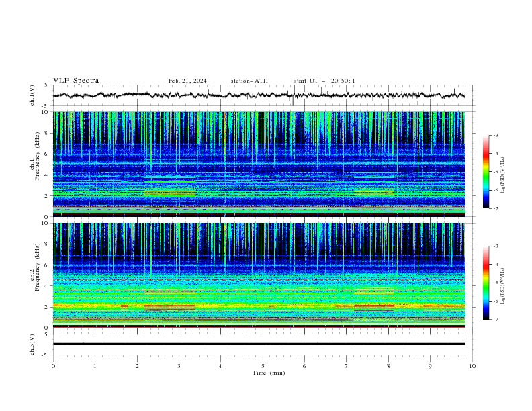
Task: Click time axis tick label "7"
Action: [x=347, y=366]
